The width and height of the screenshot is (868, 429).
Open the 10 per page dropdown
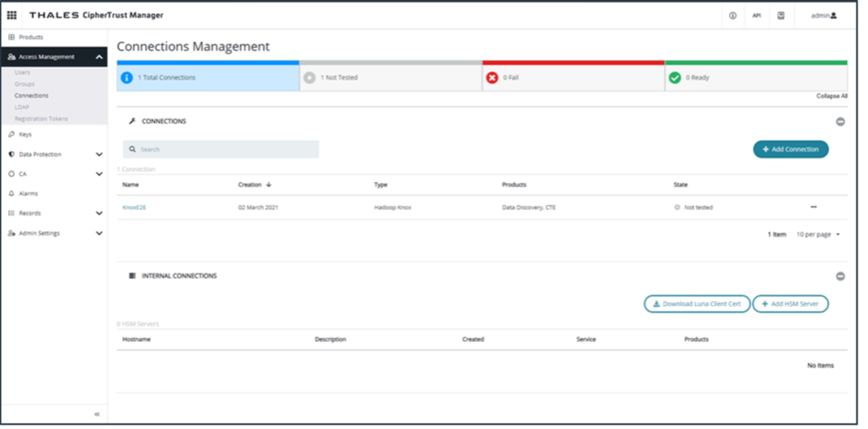tap(818, 235)
